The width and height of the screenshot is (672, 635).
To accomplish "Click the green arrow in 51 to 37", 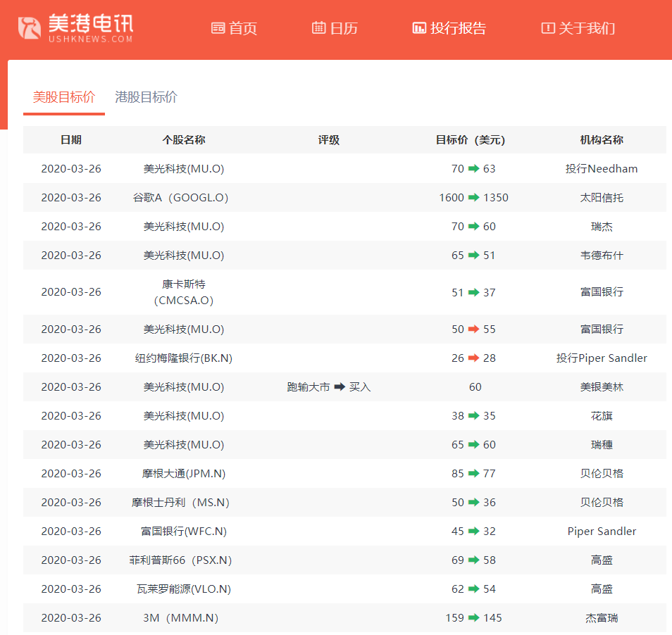I will coord(473,292).
